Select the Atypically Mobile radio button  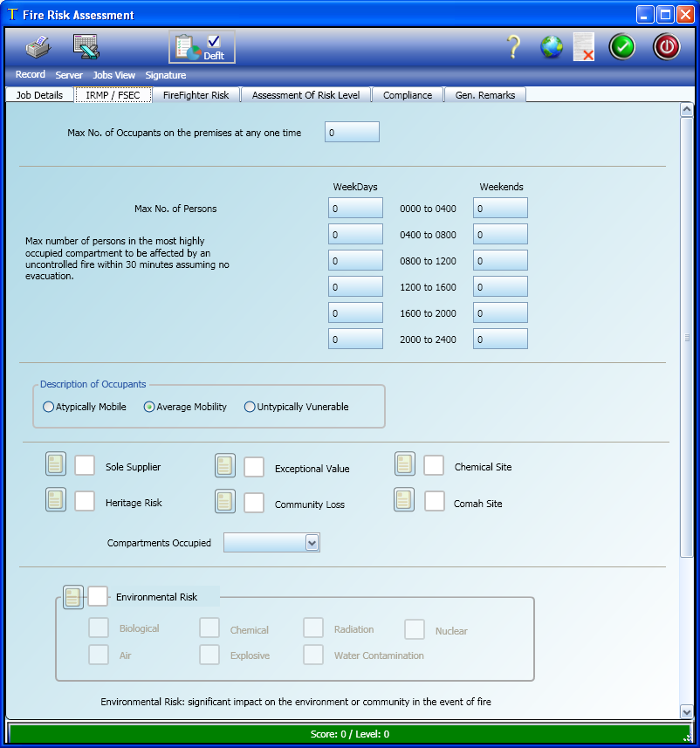pyautogui.click(x=48, y=407)
